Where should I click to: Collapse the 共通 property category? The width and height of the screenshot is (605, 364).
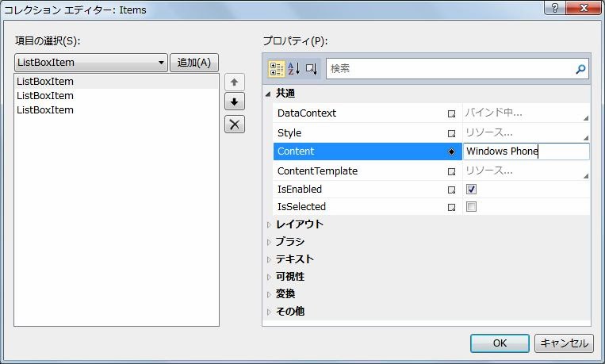(x=268, y=94)
